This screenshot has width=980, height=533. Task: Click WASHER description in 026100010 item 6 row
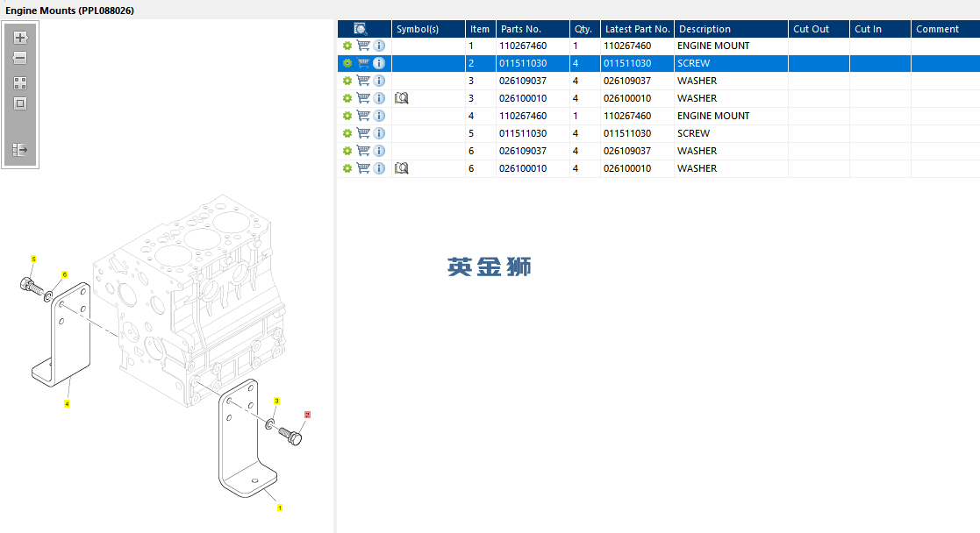[x=697, y=168]
